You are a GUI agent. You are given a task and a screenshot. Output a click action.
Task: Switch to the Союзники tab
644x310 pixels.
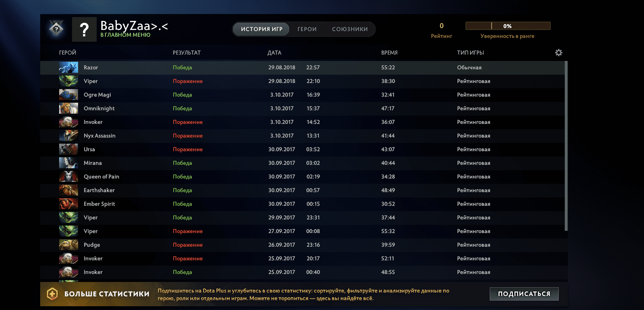[349, 29]
